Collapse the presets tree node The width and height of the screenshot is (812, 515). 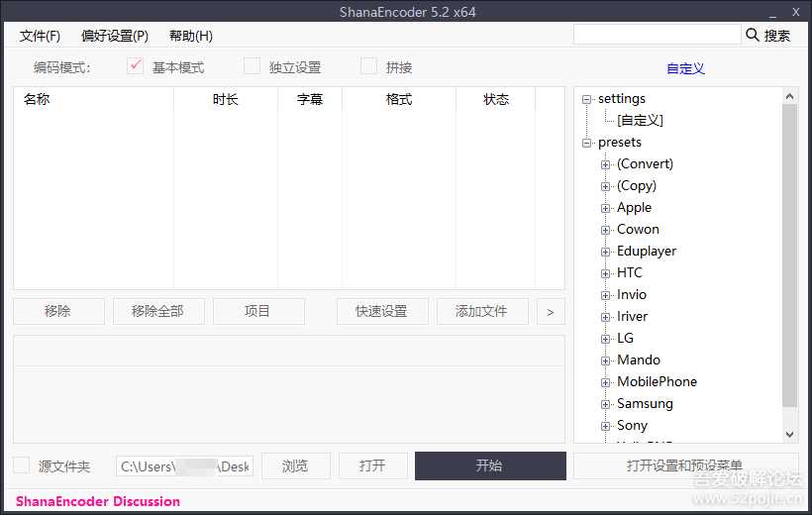[x=587, y=143]
